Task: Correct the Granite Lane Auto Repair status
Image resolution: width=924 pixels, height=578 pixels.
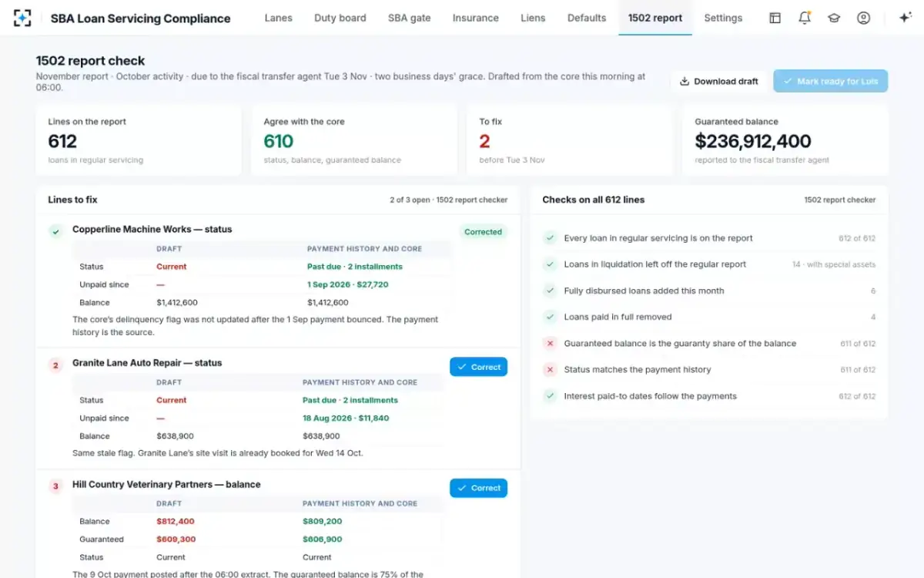Action: 478,367
